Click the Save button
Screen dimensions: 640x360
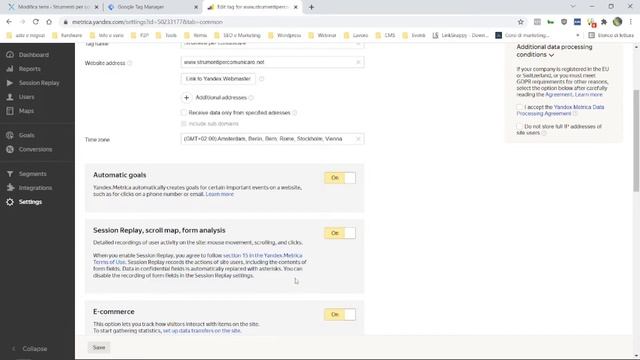pos(99,348)
